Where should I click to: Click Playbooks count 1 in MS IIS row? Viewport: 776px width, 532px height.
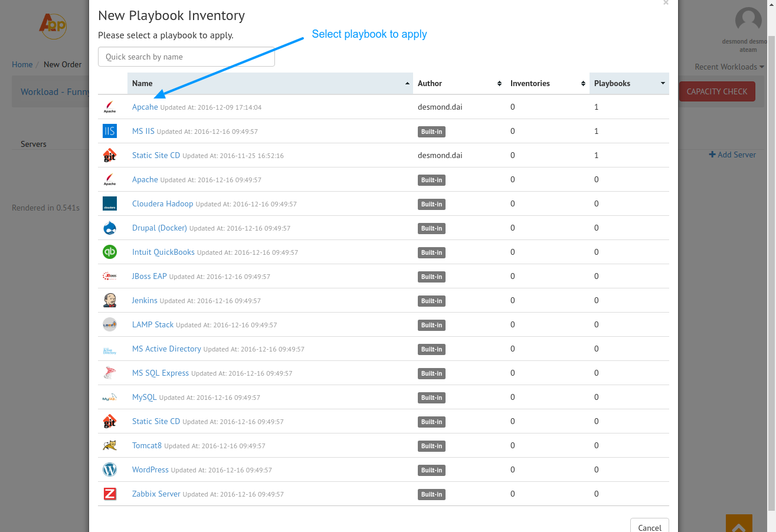coord(597,131)
